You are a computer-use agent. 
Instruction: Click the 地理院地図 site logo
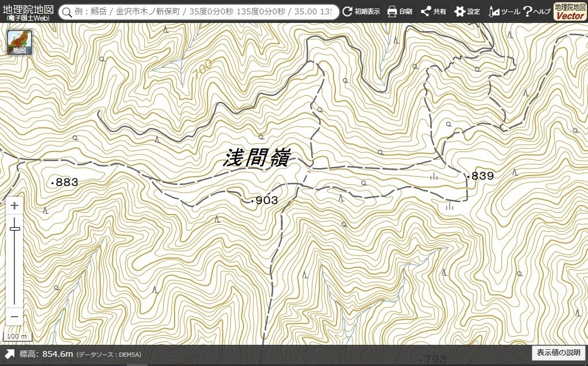tap(28, 12)
